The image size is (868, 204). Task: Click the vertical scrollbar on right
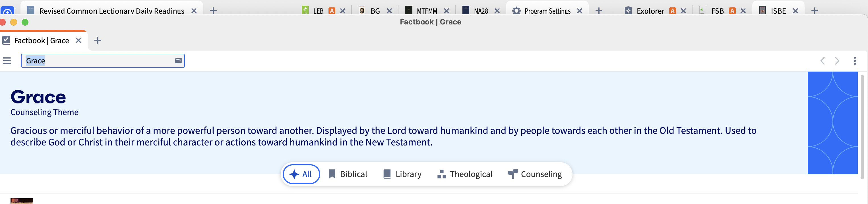coord(862,128)
